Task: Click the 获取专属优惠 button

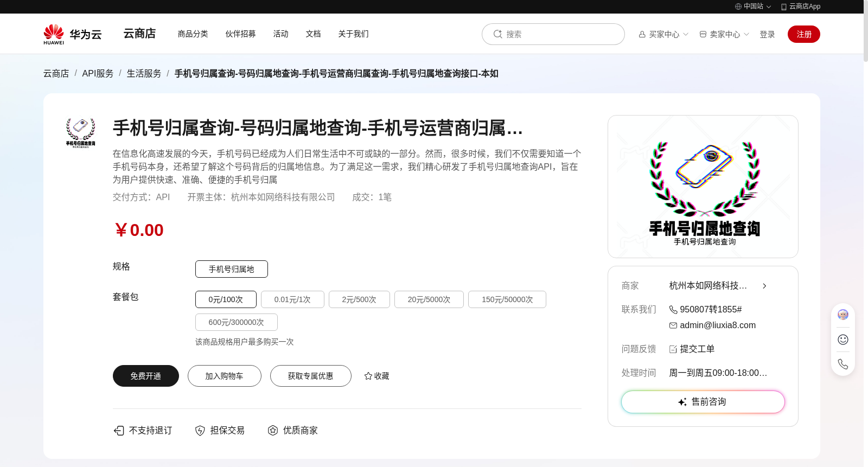Action: tap(311, 376)
